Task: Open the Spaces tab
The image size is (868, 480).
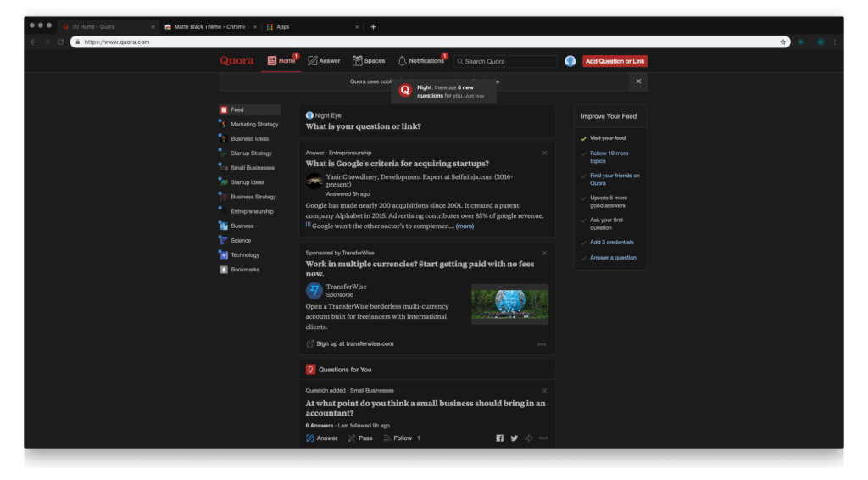Action: click(369, 61)
